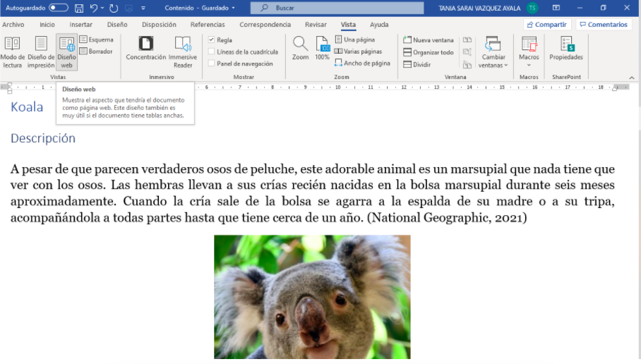Screen dimensions: 641x364
Task: Click reset window position icon
Action: coord(467,65)
